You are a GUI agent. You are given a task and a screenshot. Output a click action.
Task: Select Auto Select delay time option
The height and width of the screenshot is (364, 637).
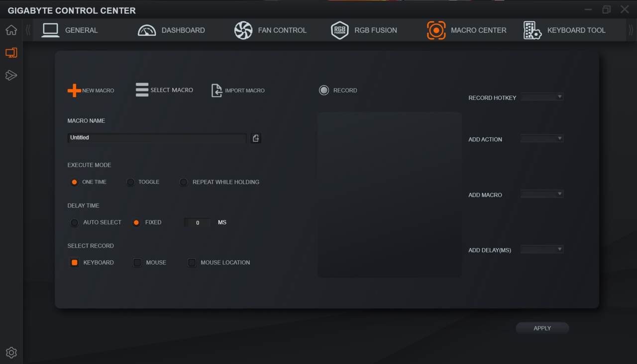74,223
